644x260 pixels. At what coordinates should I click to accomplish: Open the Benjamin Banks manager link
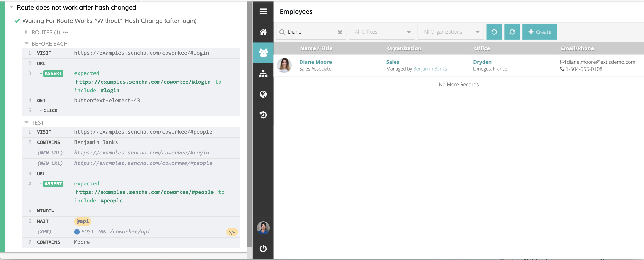pos(430,69)
